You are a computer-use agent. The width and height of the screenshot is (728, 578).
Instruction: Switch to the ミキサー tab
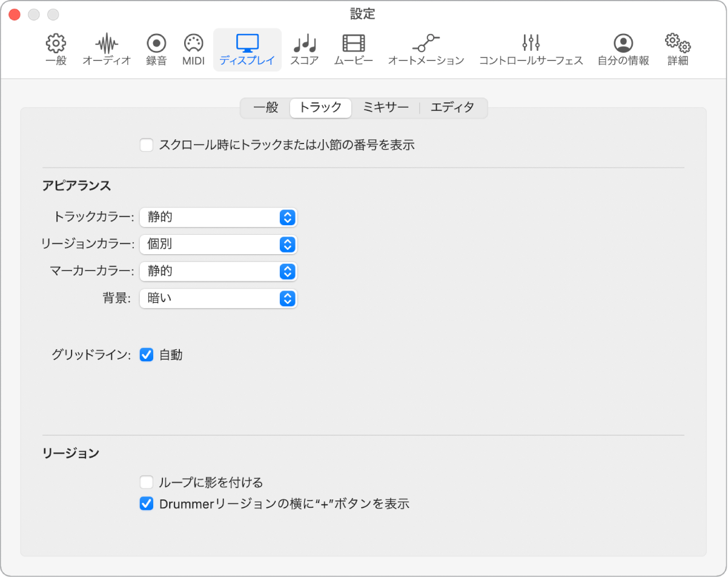tap(385, 108)
